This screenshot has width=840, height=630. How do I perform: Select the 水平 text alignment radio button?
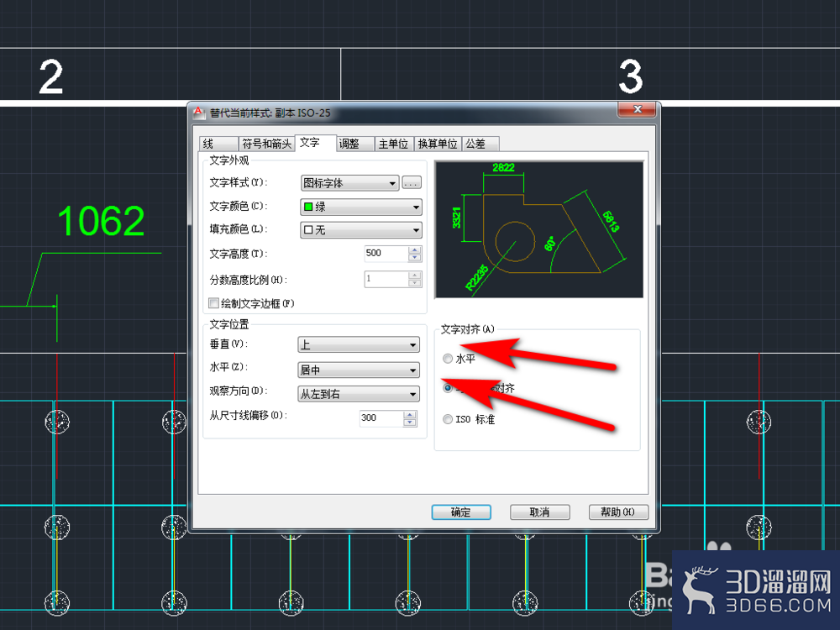pos(448,359)
